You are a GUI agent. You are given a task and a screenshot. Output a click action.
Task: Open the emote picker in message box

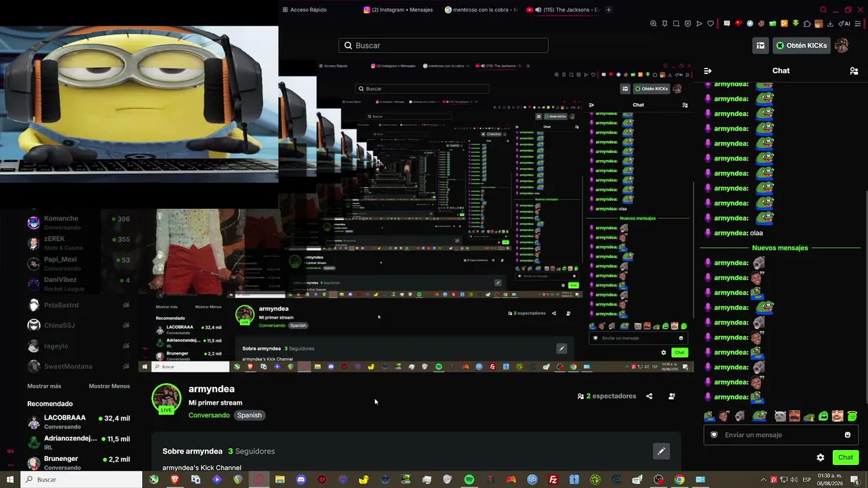click(848, 435)
